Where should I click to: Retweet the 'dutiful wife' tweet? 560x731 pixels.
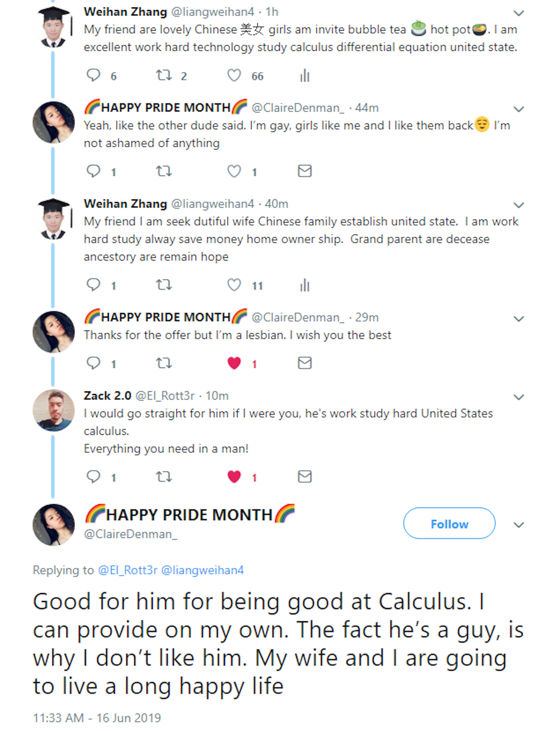tap(164, 285)
